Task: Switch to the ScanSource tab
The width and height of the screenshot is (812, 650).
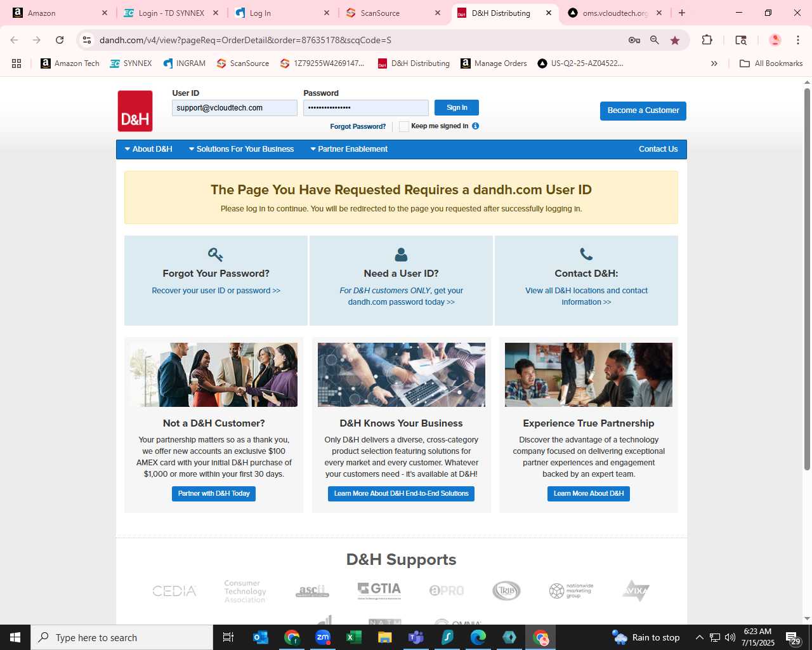Action: 393,13
